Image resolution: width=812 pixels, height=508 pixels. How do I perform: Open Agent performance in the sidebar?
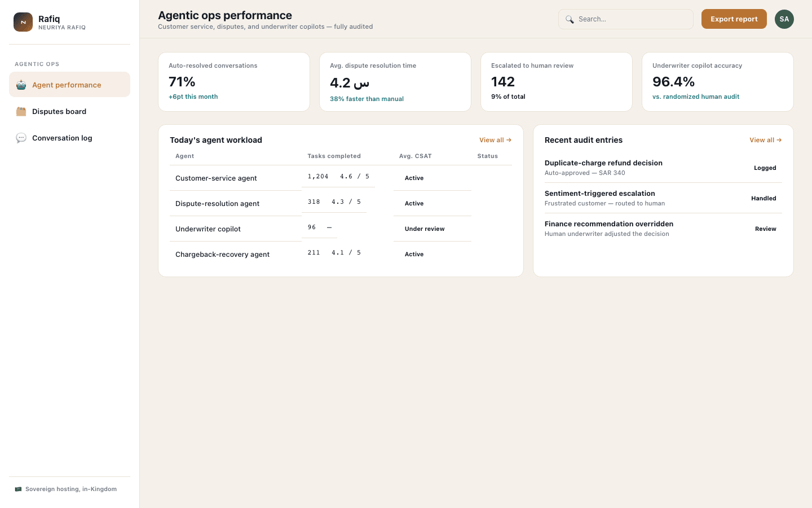(x=69, y=85)
